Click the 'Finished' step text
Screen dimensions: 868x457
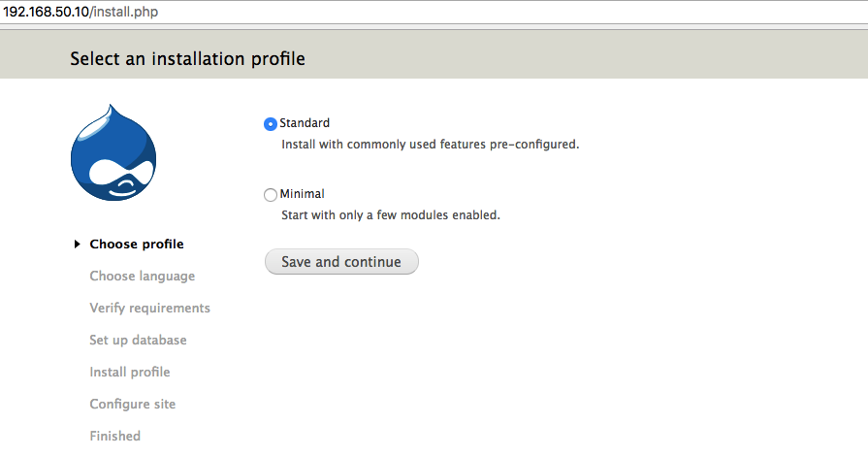(x=115, y=436)
